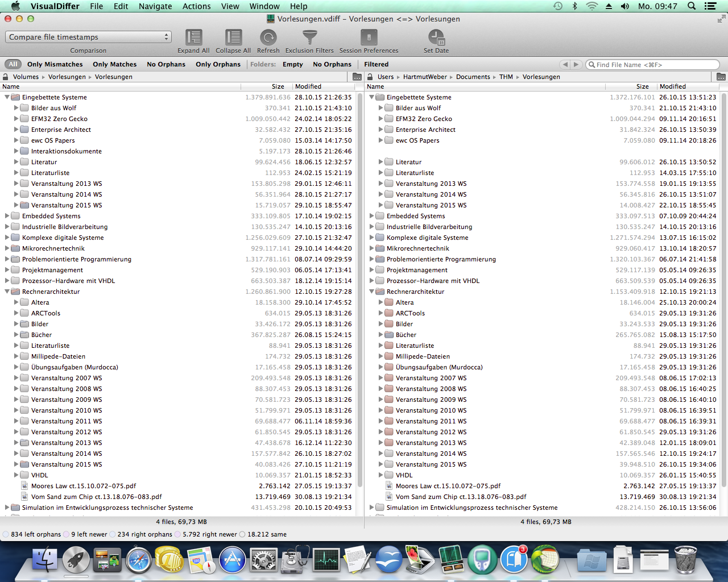Refresh the folder comparison
Screen dimensions: 728x582
coord(268,38)
